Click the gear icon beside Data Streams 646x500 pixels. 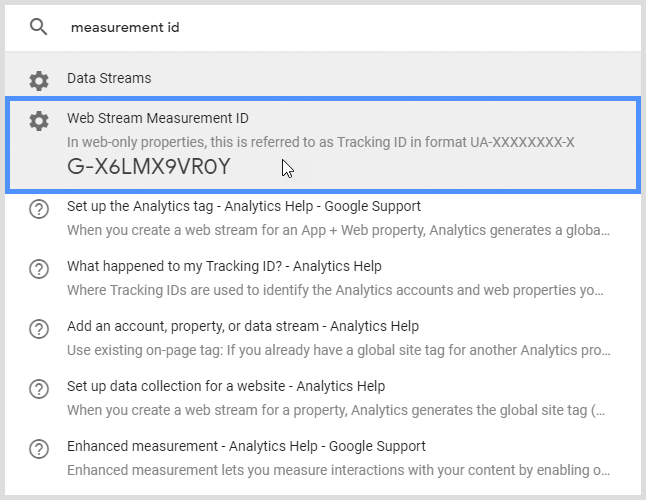(x=38, y=79)
